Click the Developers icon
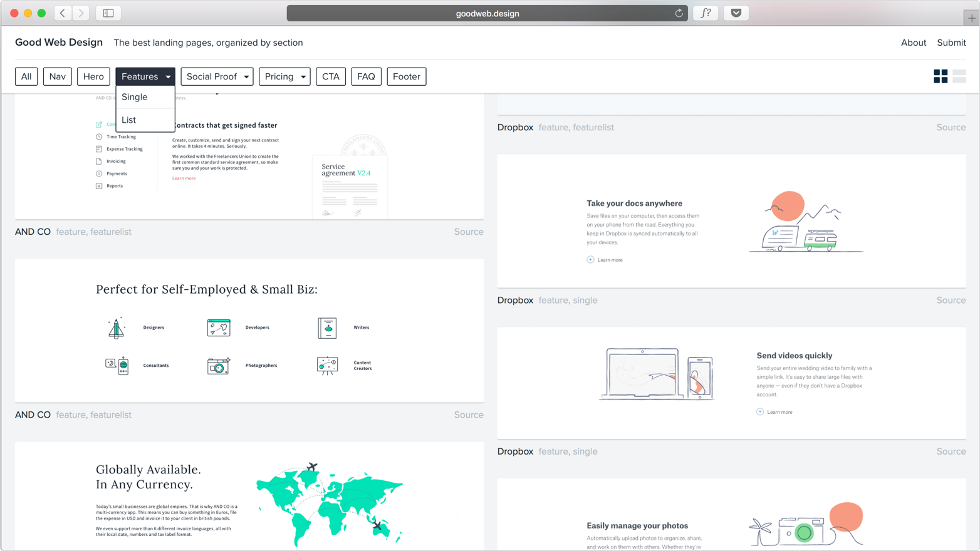Image resolution: width=980 pixels, height=551 pixels. pyautogui.click(x=219, y=327)
